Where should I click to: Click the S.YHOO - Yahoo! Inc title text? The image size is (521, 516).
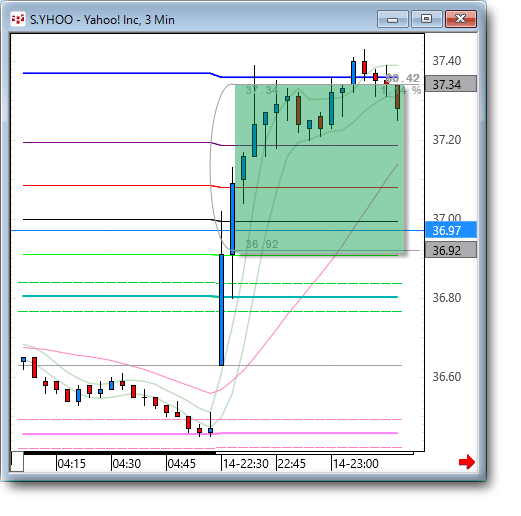click(x=102, y=20)
